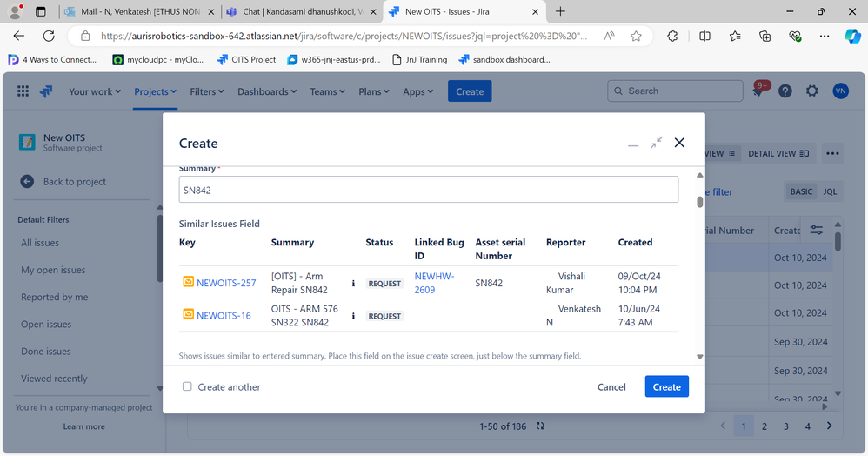Go to the previous results page arrow
Screen dimensions: 868x456
click(723, 426)
